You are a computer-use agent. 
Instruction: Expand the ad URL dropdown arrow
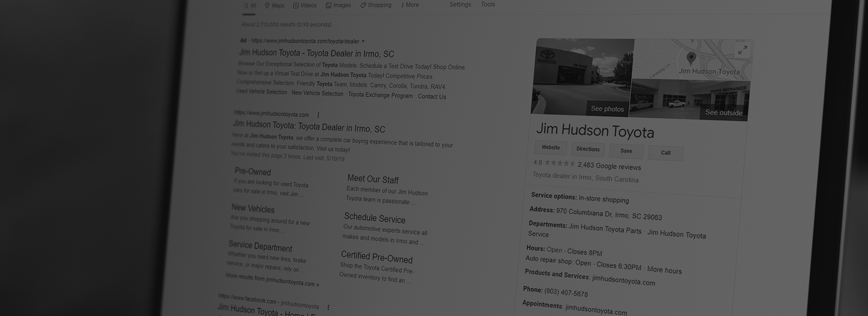363,42
